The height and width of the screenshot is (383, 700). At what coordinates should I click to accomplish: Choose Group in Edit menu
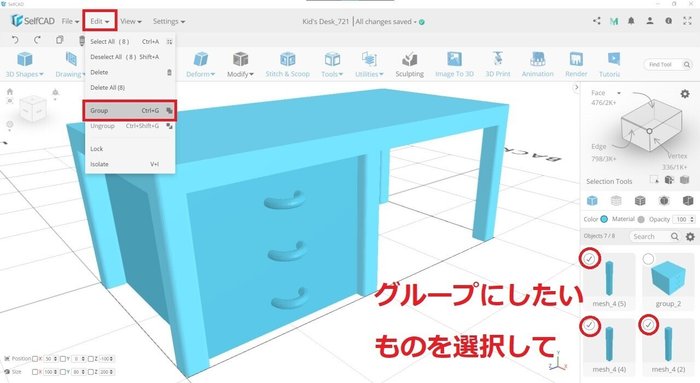tap(130, 110)
